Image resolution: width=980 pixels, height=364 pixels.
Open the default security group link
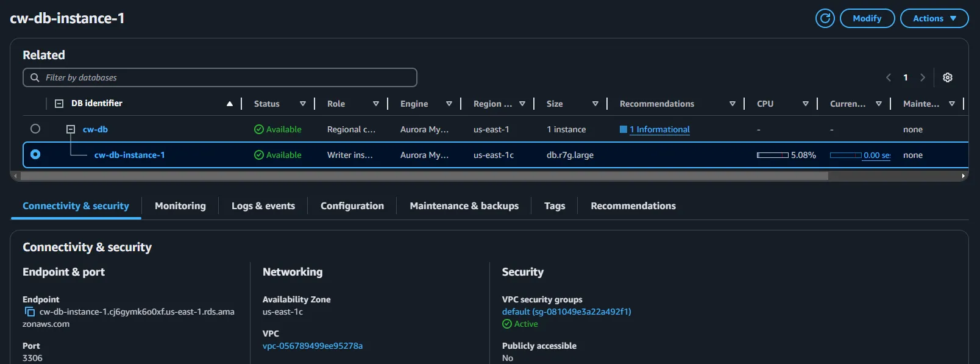[567, 312]
